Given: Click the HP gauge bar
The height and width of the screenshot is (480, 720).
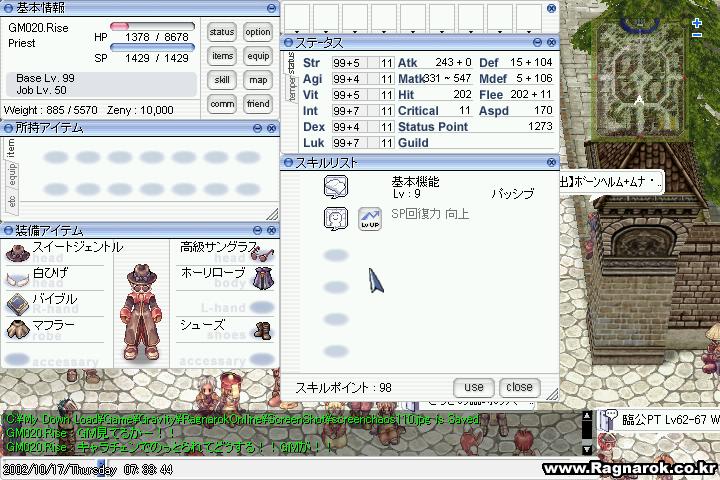Looking at the screenshot, I should pyautogui.click(x=152, y=26).
